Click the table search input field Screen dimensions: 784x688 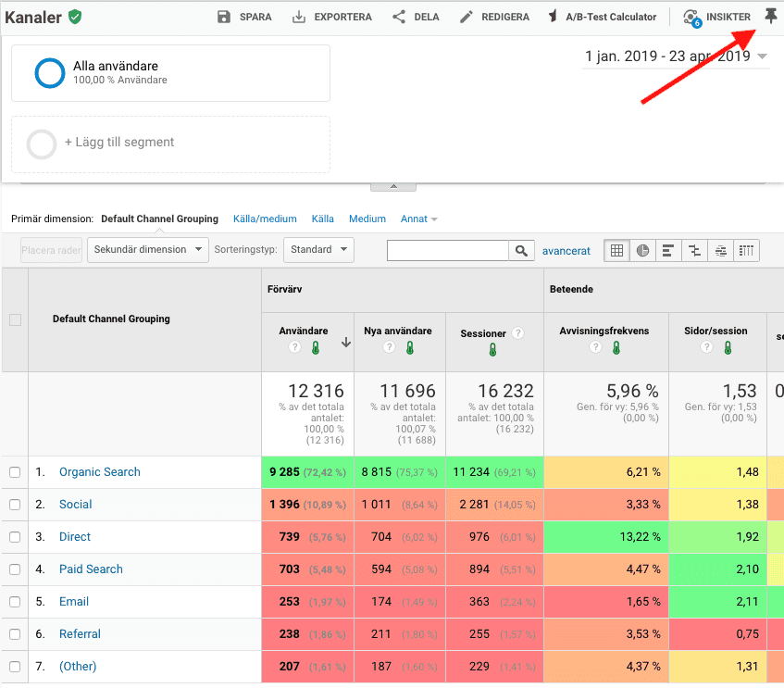point(447,251)
